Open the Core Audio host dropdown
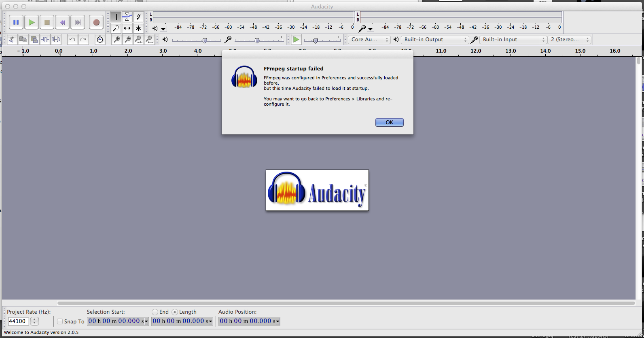The height and width of the screenshot is (338, 644). [x=369, y=39]
